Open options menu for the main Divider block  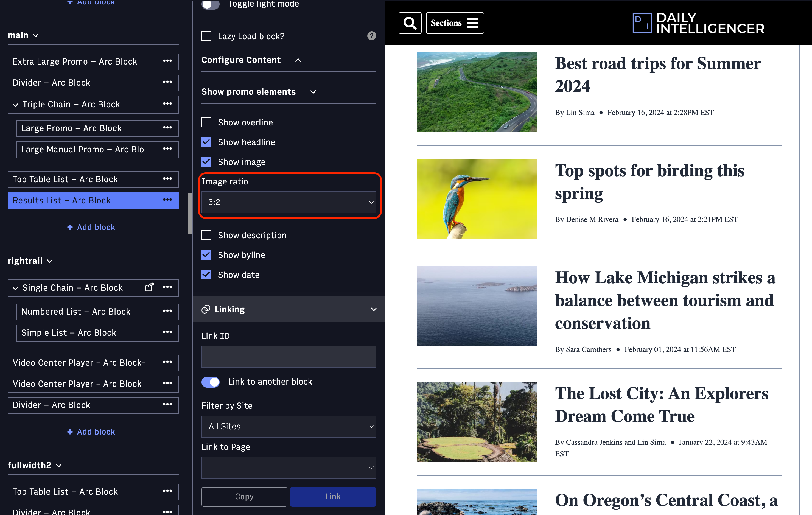167,82
